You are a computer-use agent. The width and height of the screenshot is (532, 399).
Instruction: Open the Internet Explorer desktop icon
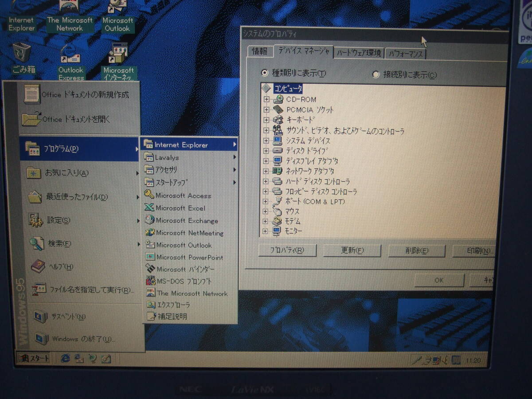point(21,16)
